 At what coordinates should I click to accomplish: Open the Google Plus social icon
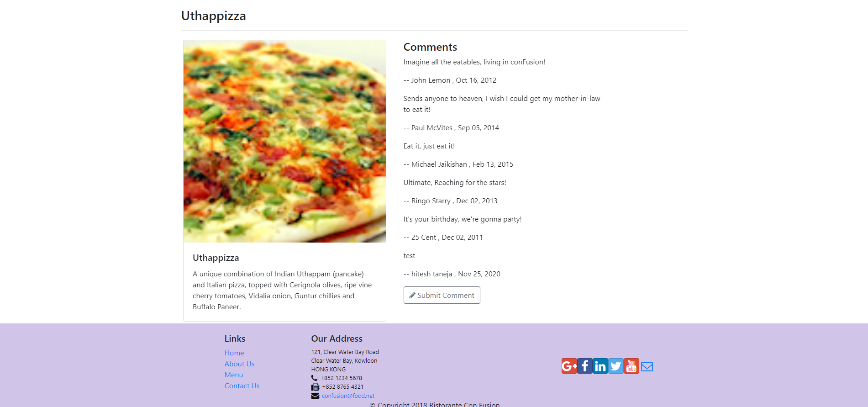click(569, 366)
